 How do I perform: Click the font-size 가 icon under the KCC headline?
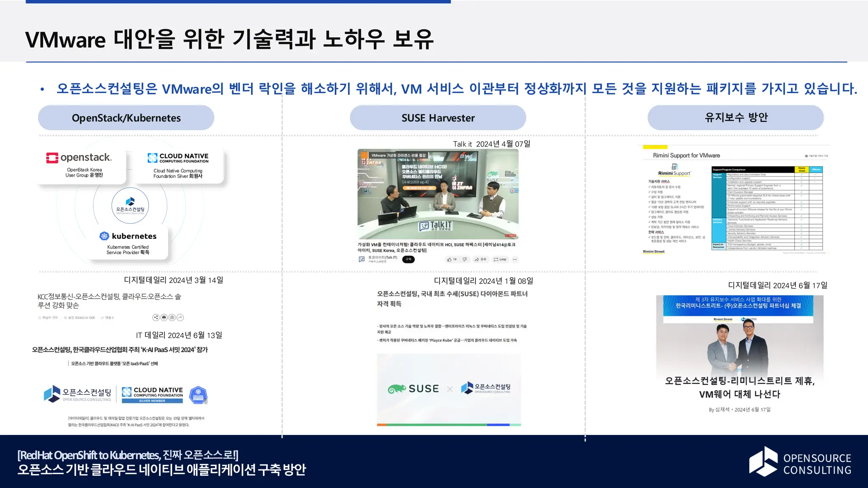(x=180, y=317)
